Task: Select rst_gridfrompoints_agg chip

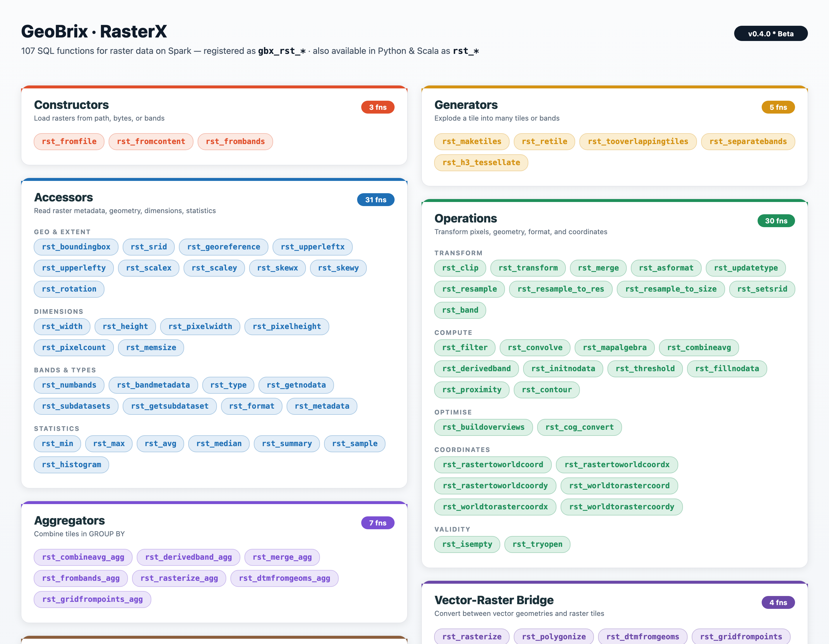Action: click(x=93, y=600)
